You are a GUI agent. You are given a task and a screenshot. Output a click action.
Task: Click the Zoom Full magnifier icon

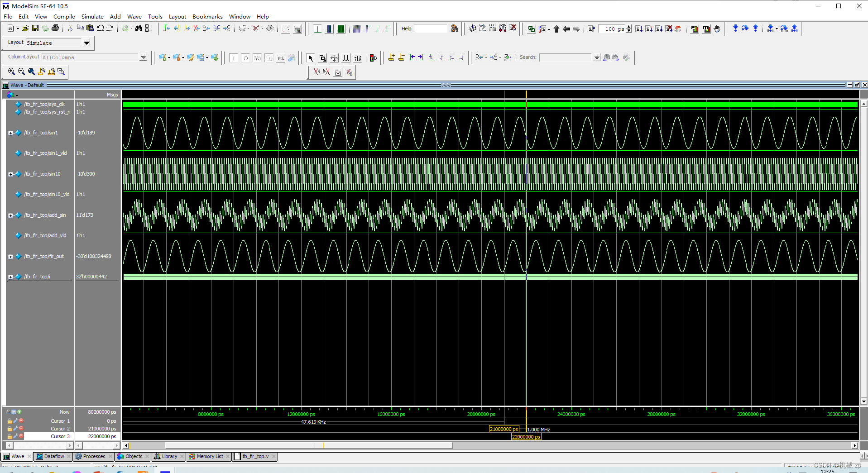click(31, 72)
